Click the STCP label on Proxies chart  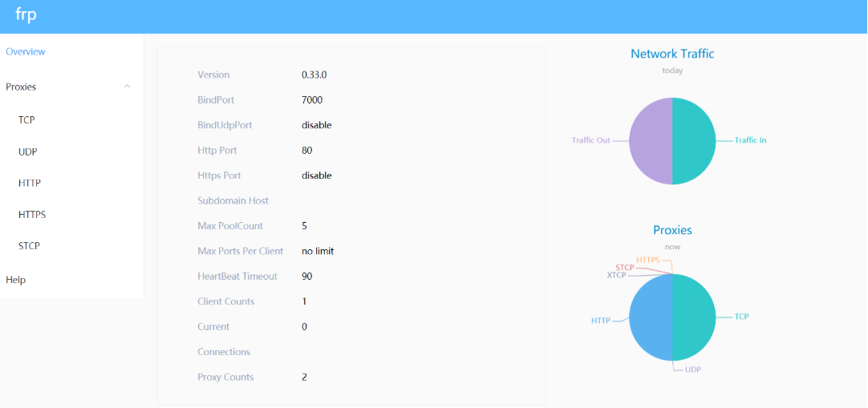625,268
